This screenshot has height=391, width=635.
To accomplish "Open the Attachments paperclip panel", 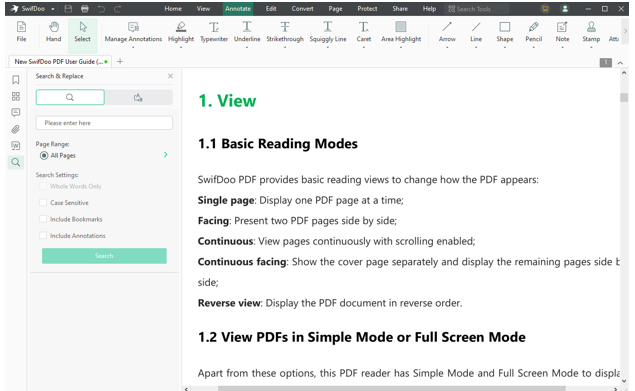I will point(16,129).
